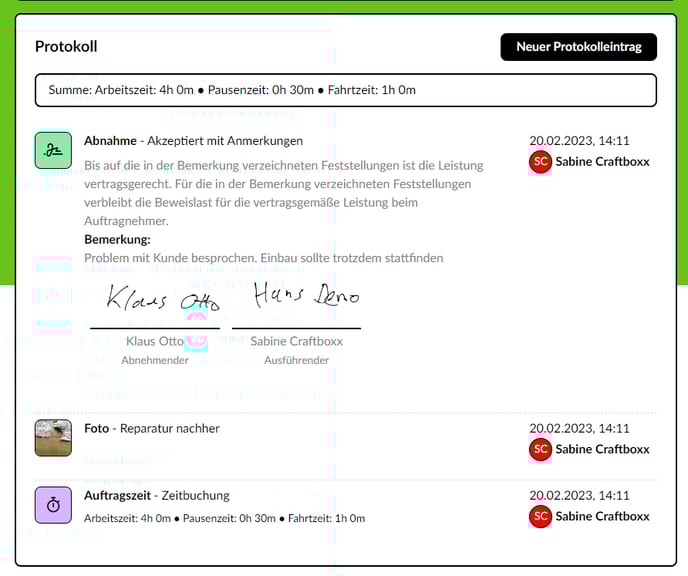Image resolution: width=688 pixels, height=576 pixels.
Task: Click the Protokoll section heading
Action: point(66,47)
